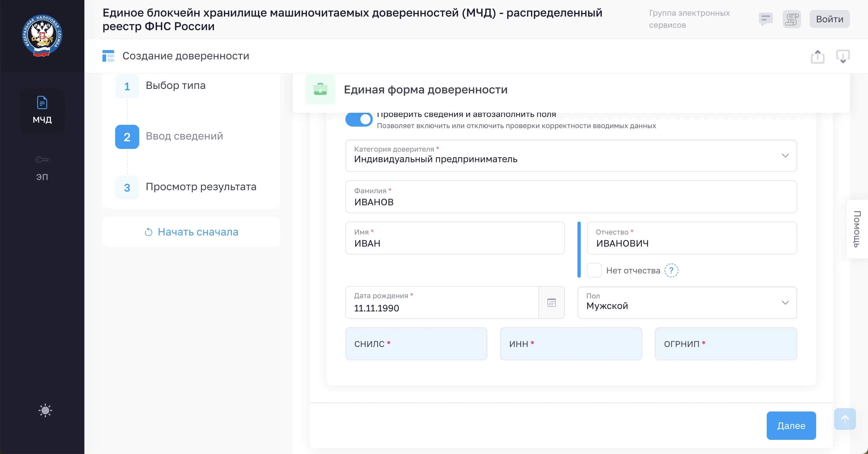
Task: Open the ЭП sidebar section
Action: (x=42, y=168)
